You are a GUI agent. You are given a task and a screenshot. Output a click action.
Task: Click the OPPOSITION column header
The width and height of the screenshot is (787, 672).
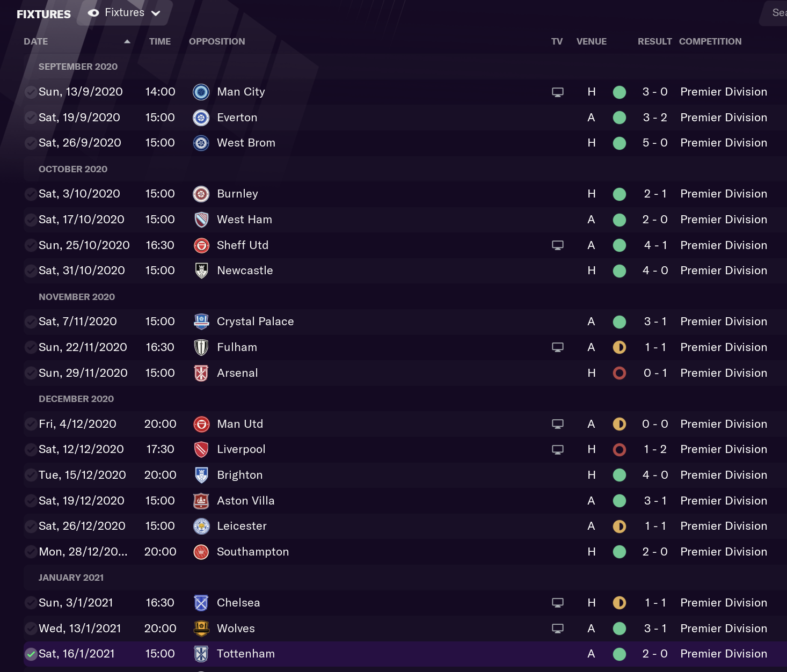[217, 41]
